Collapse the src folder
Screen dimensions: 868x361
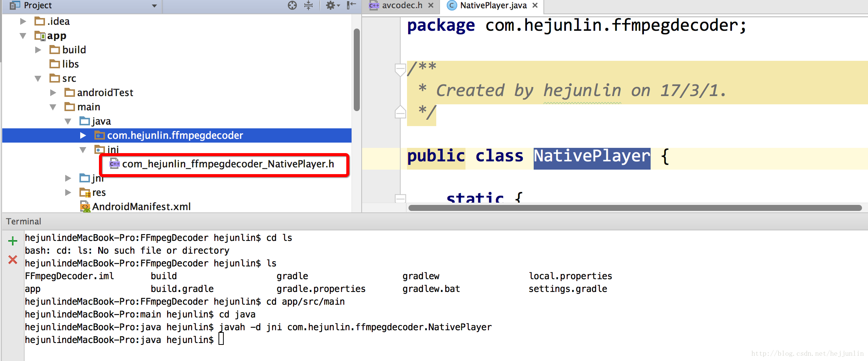(x=38, y=78)
